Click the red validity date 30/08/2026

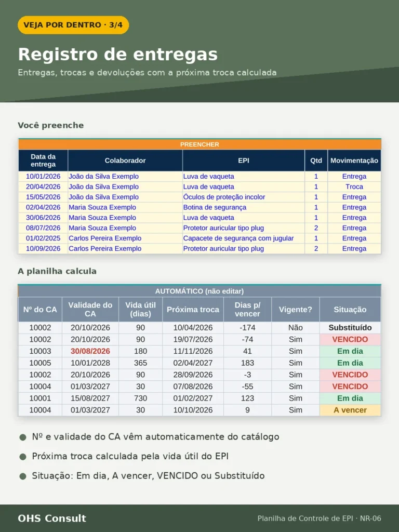90,351
